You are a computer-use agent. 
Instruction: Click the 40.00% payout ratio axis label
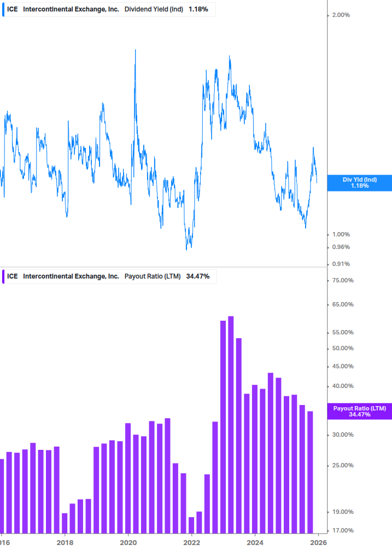(x=343, y=386)
